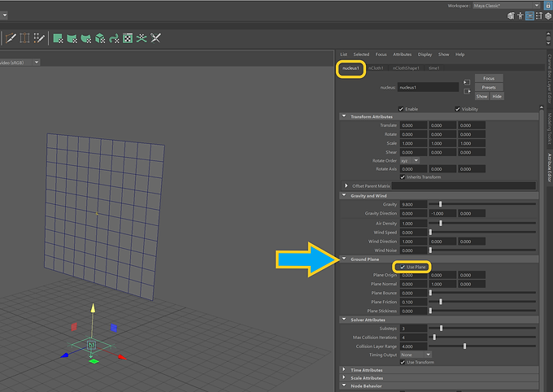Open the Help menu in Attribute Editor

[460, 54]
